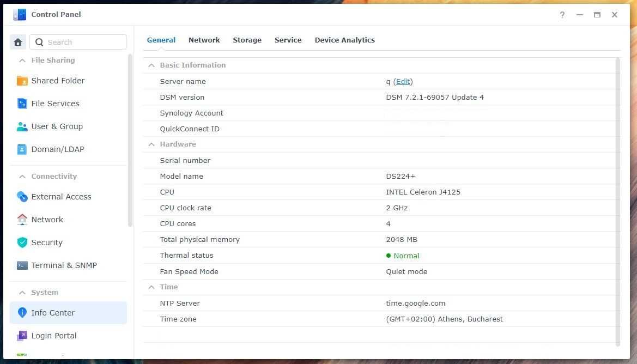Click the Control Panel home icon
637x364 pixels.
pos(18,42)
